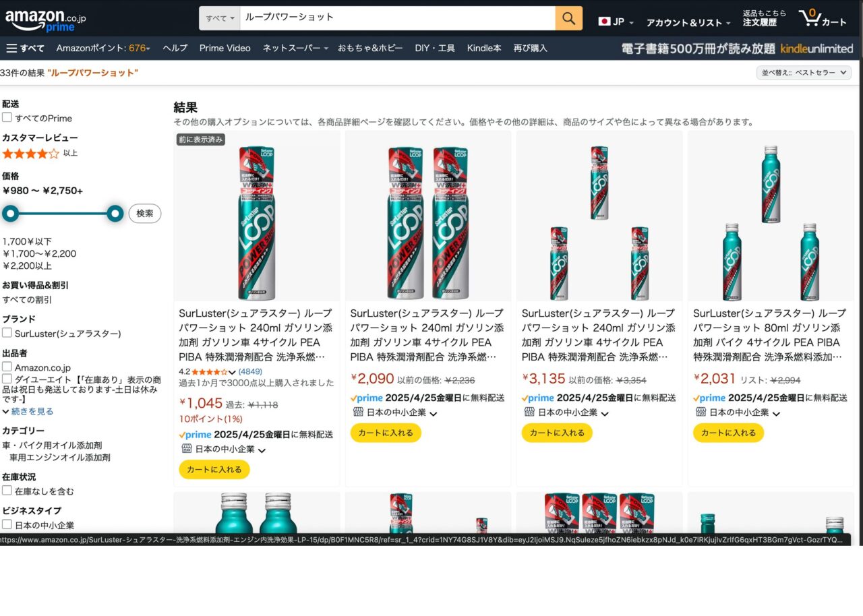The width and height of the screenshot is (863, 616).
Task: Filter price 2,200以上
Action: point(27,266)
